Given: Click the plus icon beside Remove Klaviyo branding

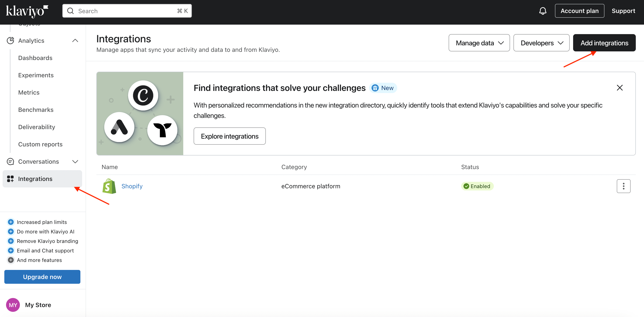Looking at the screenshot, I should [11, 241].
